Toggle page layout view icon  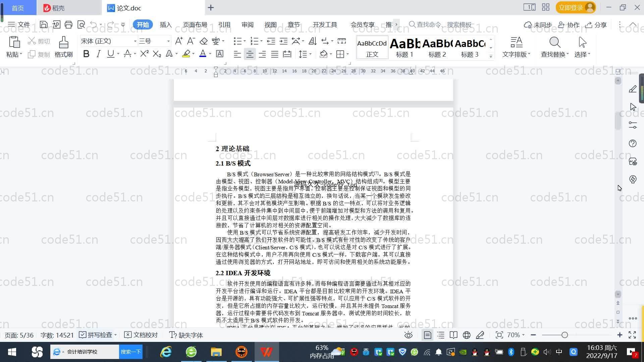point(427,335)
